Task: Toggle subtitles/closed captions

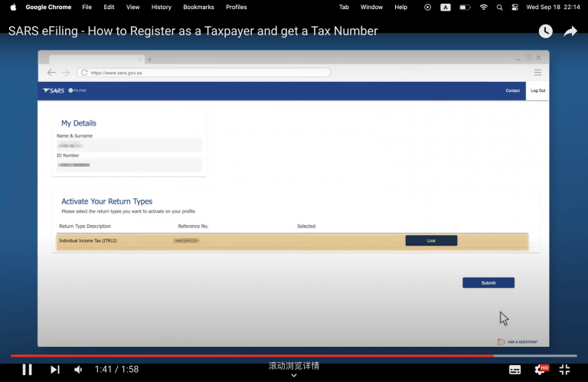Action: click(514, 370)
